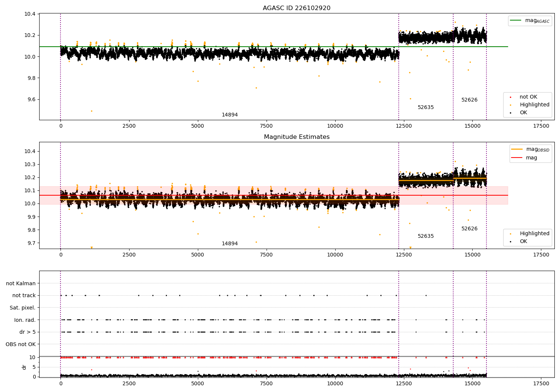Image resolution: width=560 pixels, height=392 pixels.
Task: Click the '52626' obsid annotation in top plot
Action: click(x=469, y=100)
